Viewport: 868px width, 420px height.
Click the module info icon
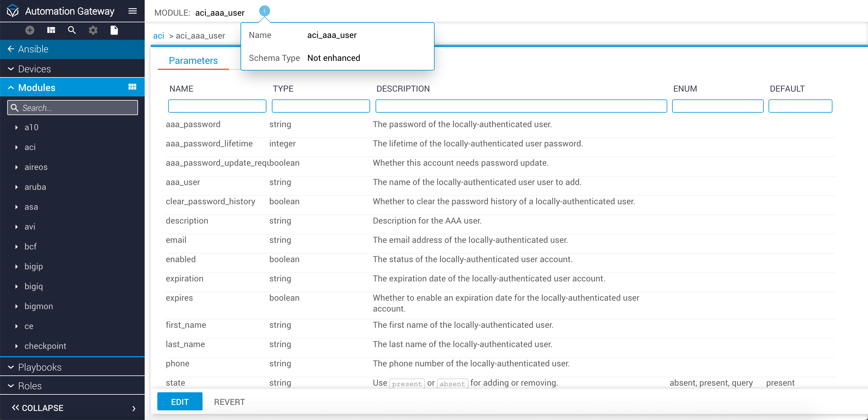pyautogui.click(x=264, y=11)
